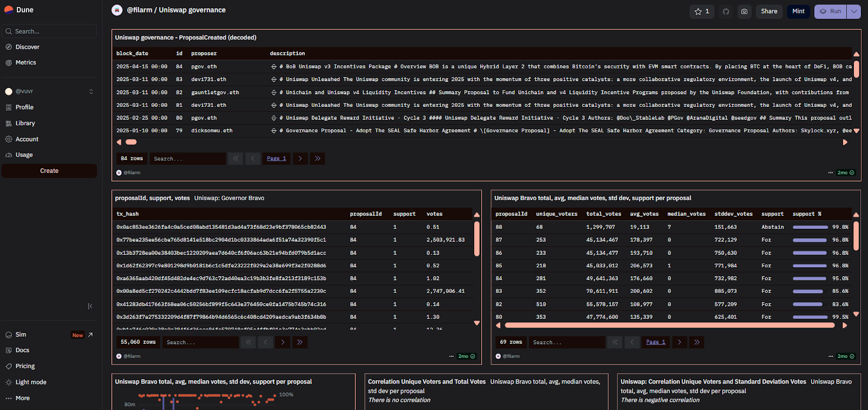Image resolution: width=868 pixels, height=410 pixels.
Task: Open the three-dot menu in the 69 rows panel
Action: [x=831, y=356]
